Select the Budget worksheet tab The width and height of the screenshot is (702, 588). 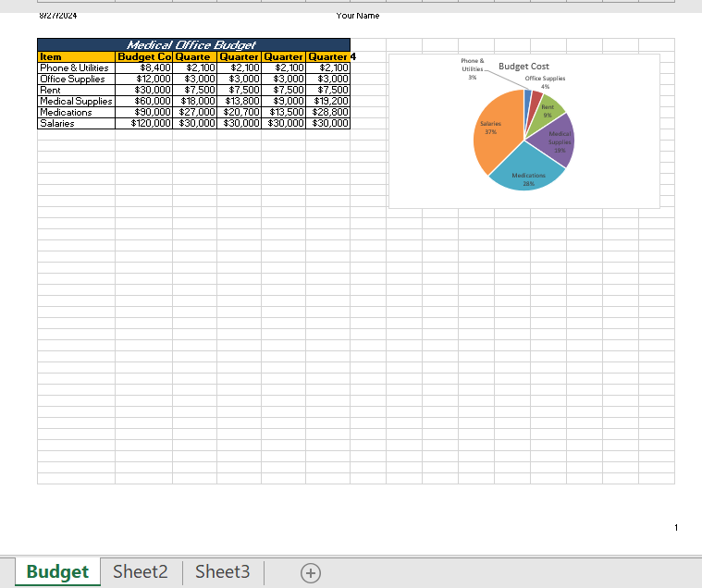[57, 571]
